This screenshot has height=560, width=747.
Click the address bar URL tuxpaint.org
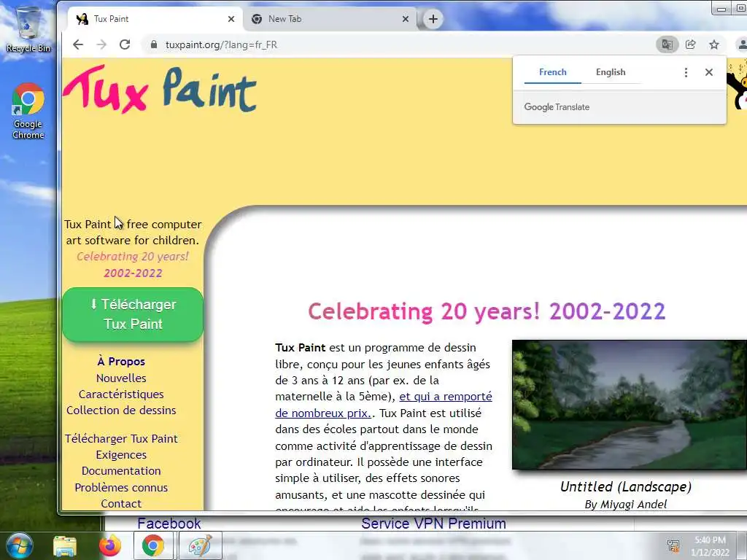coord(222,44)
